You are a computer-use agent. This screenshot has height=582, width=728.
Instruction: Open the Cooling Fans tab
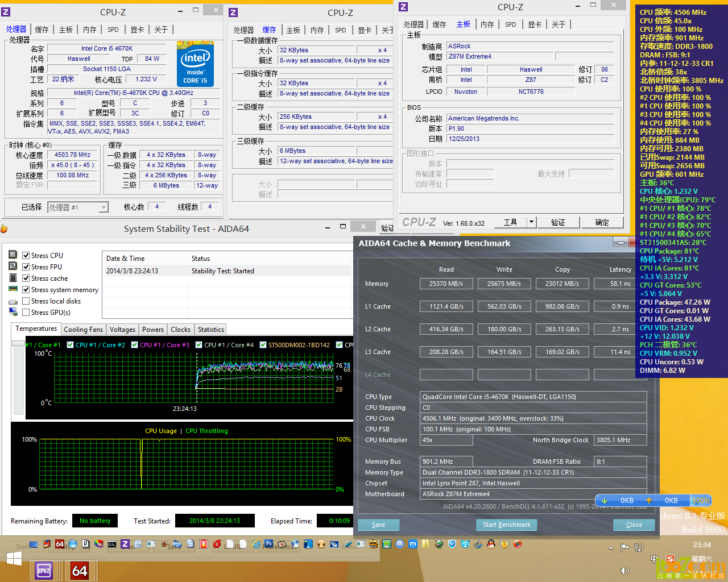pos(84,329)
